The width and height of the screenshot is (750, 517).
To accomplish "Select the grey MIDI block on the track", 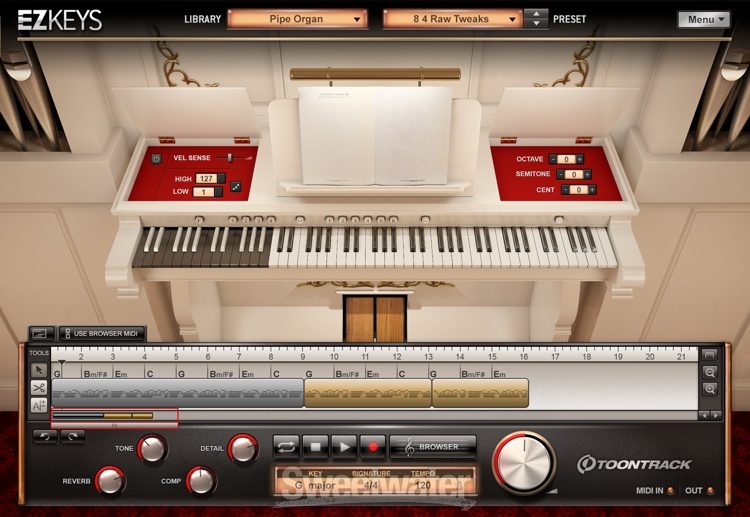I will (x=177, y=393).
